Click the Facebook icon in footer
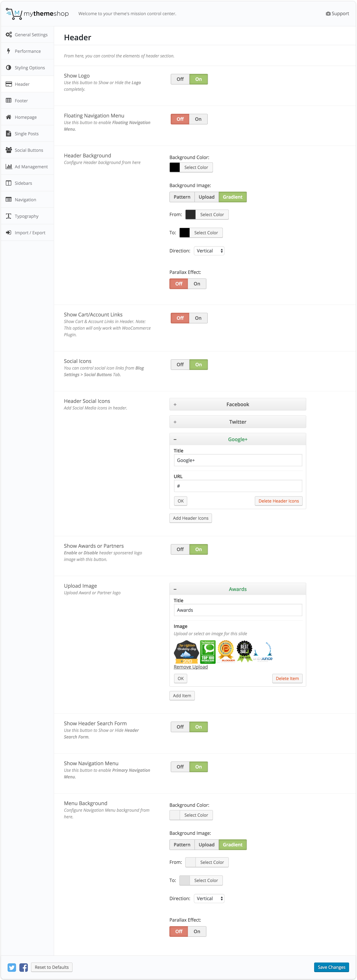This screenshot has height=980, width=357. (x=24, y=967)
